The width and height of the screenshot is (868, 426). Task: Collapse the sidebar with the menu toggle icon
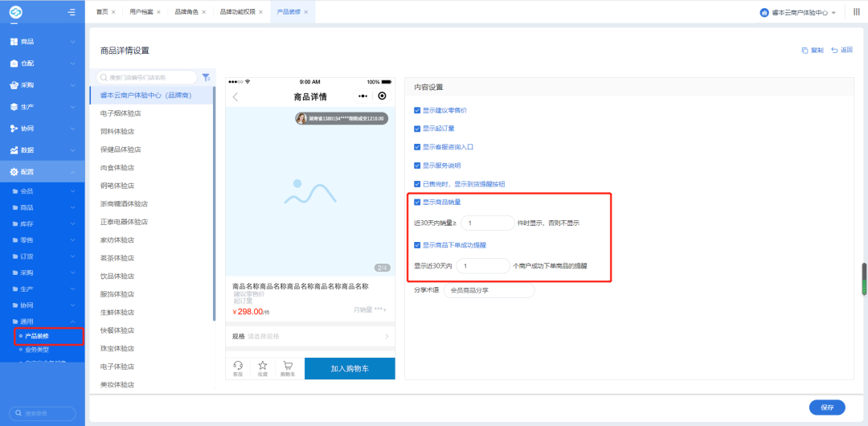[72, 12]
